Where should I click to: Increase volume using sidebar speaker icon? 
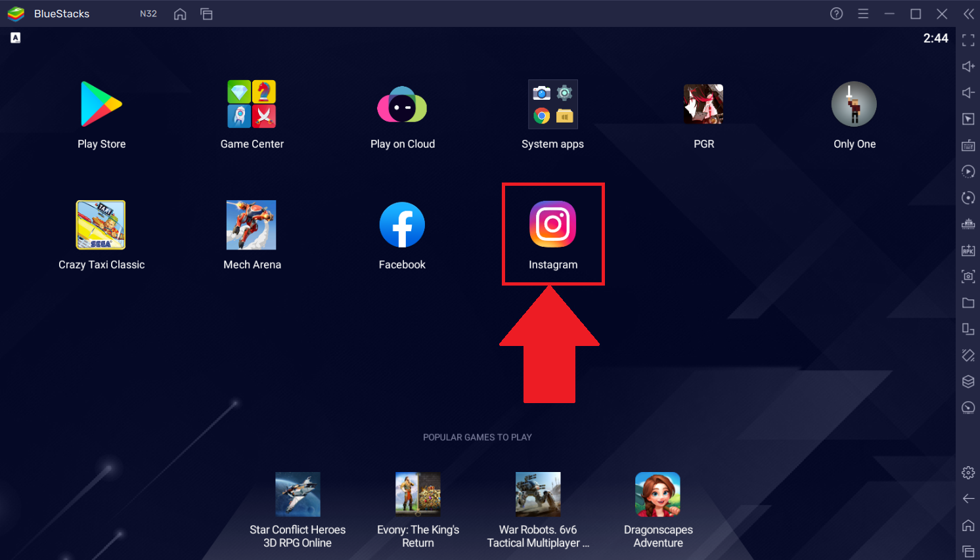coord(968,66)
